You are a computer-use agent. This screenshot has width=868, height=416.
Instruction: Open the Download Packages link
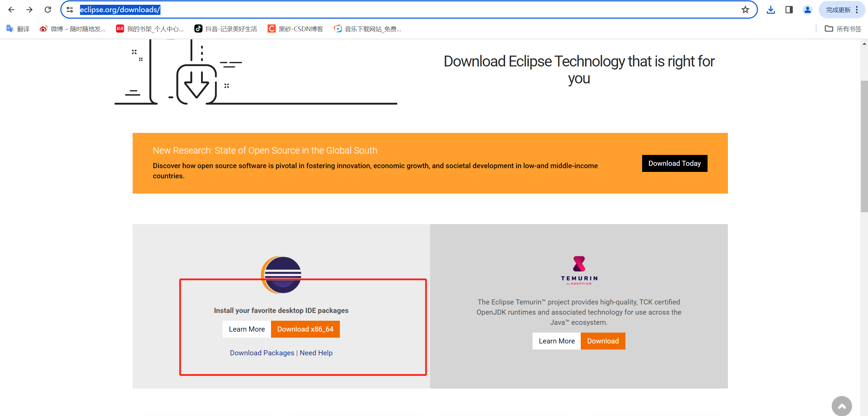(262, 353)
